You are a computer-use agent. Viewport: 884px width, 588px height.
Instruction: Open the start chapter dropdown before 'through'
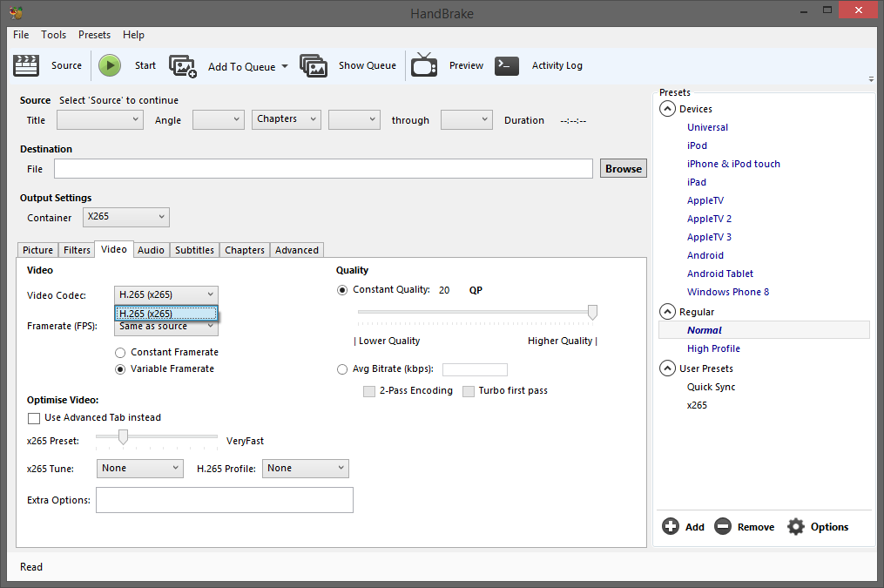pos(354,119)
